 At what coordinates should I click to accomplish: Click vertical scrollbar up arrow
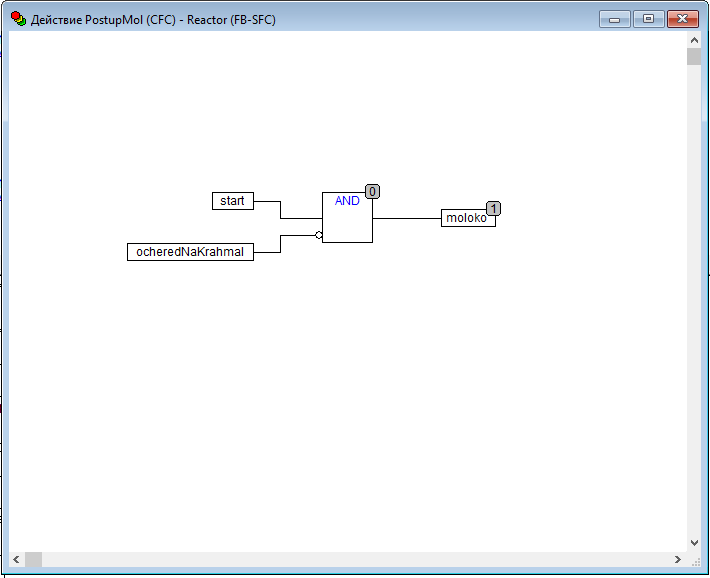[694, 40]
